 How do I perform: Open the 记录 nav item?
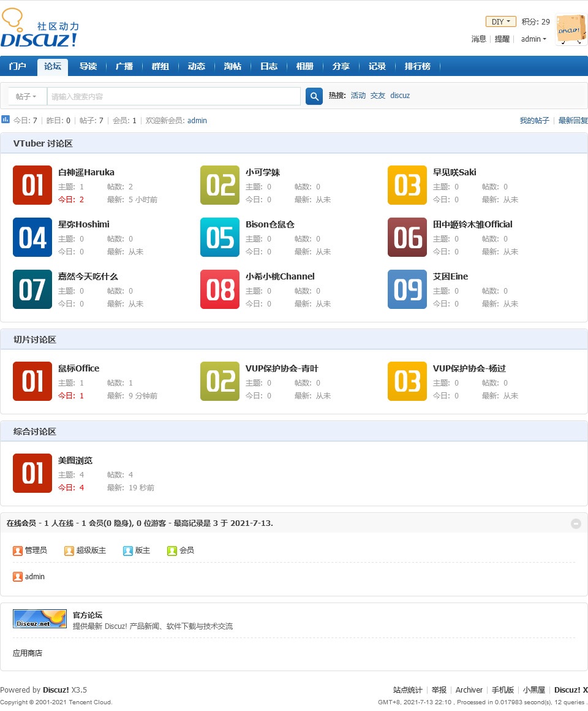(x=377, y=66)
